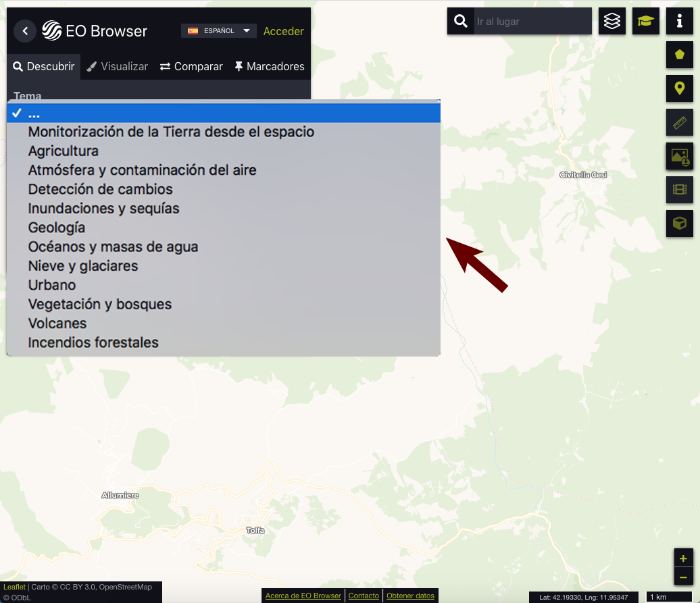
Task: Collapse the panel with back arrow
Action: (x=24, y=31)
